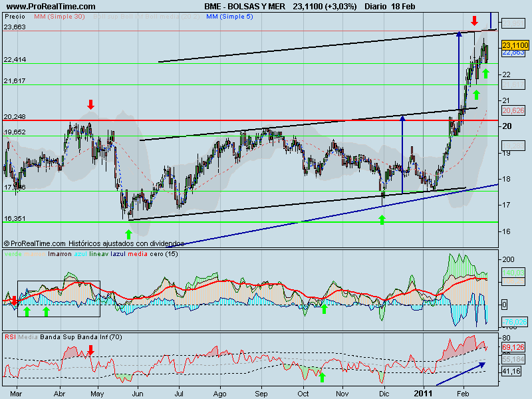Click the 55,184 RSI value box

(513, 359)
